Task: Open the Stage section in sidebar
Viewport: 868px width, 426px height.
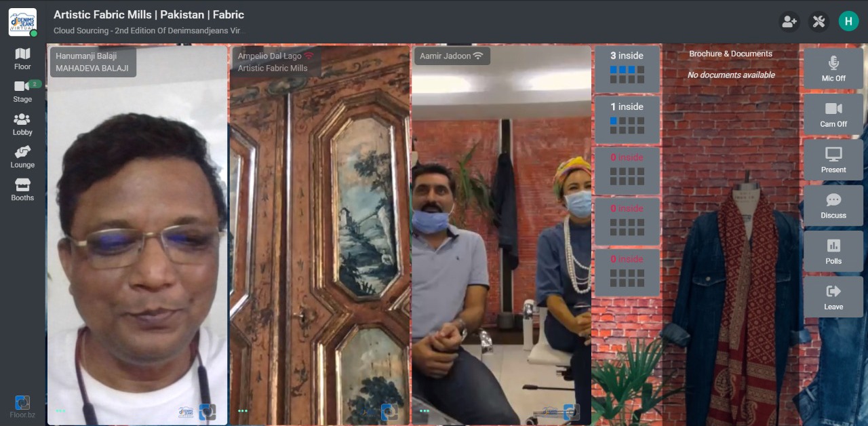Action: coord(22,92)
